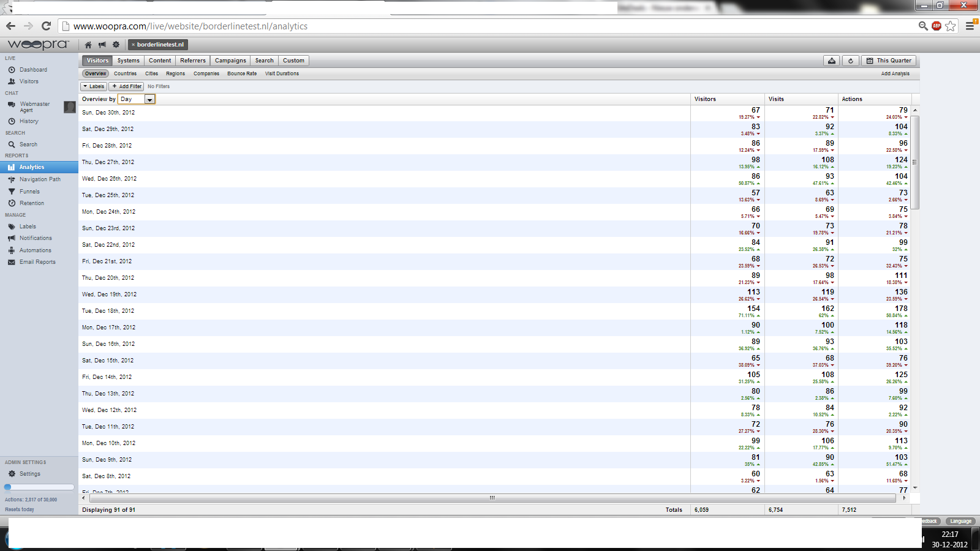Open Webmaster Agent chat
980x551 pixels.
click(34, 107)
